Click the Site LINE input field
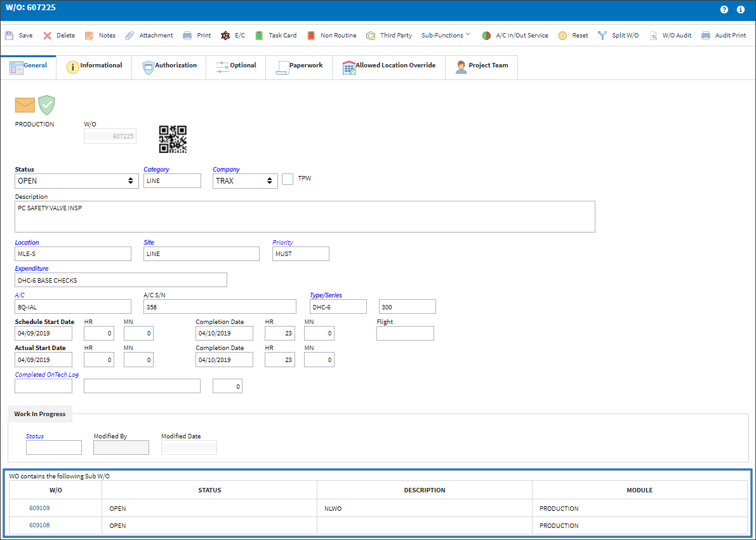Screen dimensions: 756x540 (201, 254)
